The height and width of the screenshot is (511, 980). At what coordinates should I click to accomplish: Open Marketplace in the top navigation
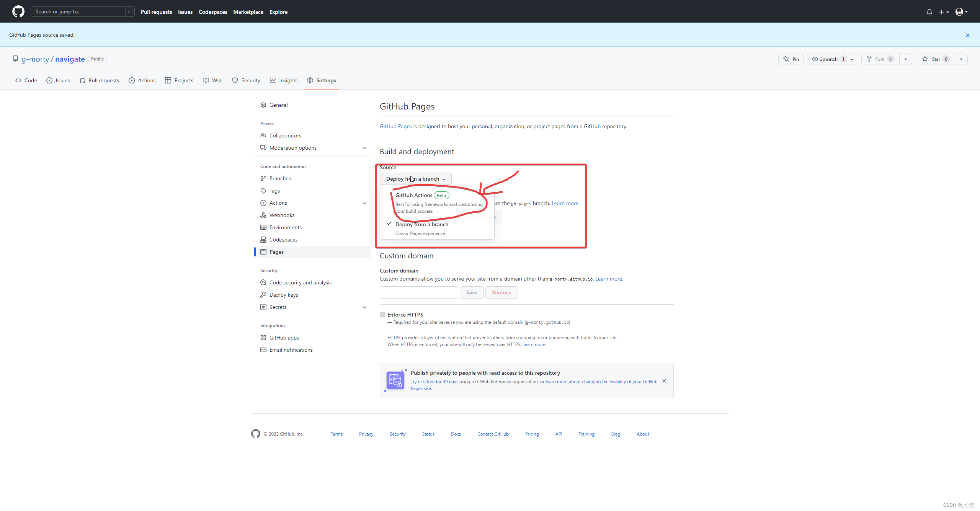pos(248,12)
